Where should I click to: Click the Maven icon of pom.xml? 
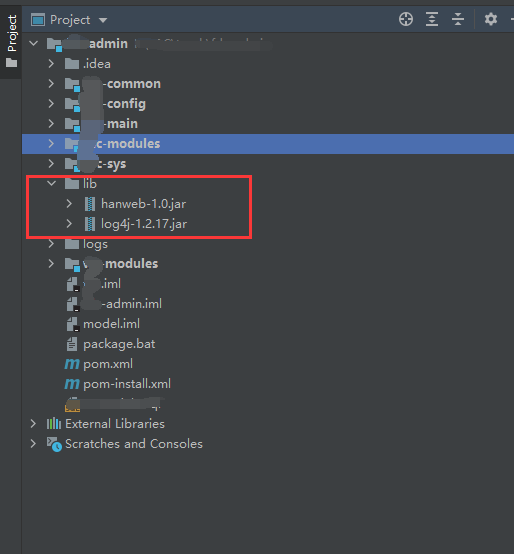pos(72,364)
